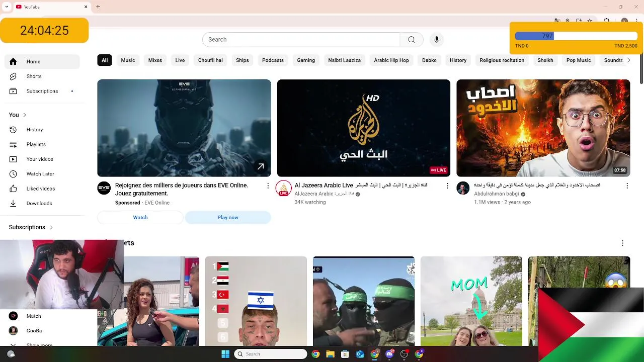The width and height of the screenshot is (644, 362).
Task: Open Shorts in the sidebar
Action: point(42,76)
